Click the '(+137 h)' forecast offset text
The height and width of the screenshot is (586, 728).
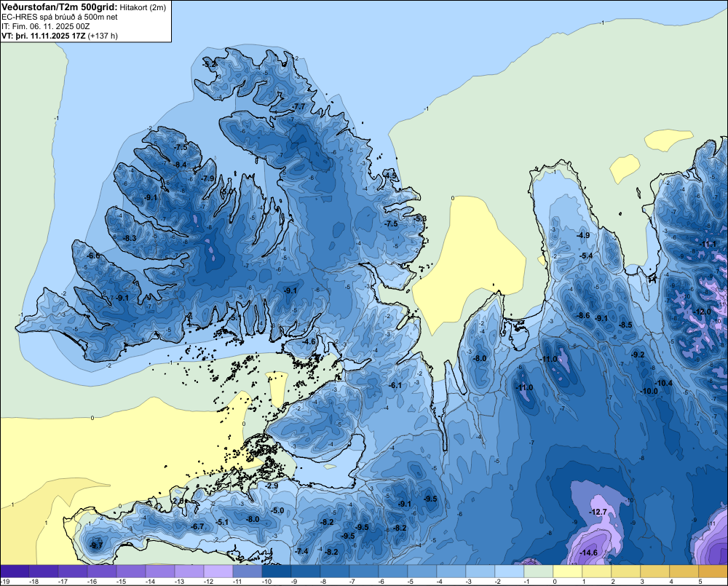pos(103,36)
